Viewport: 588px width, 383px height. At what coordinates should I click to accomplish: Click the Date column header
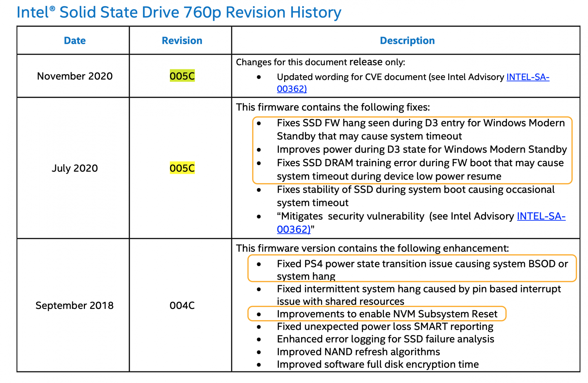[75, 41]
